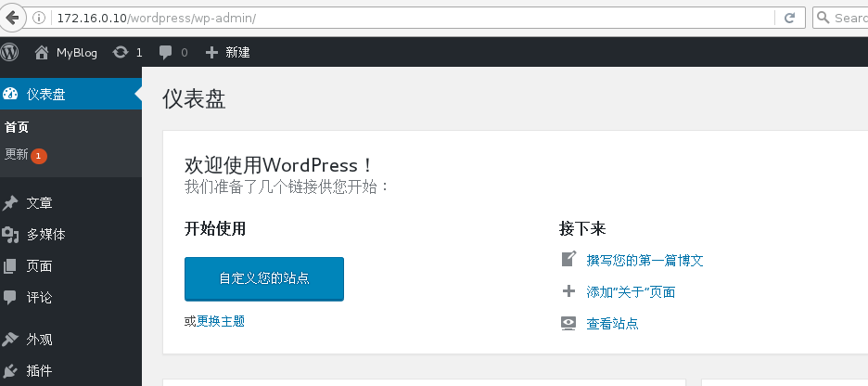Click the 欢迎使用WordPress！ heading
Image resolution: width=868 pixels, height=386 pixels.
click(x=279, y=165)
